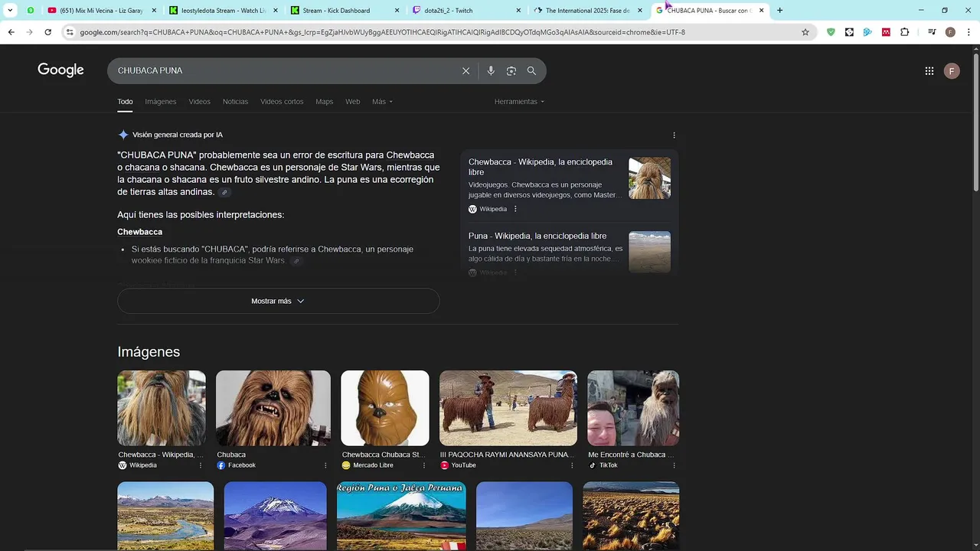Viewport: 980px width, 551px height.
Task: Open the Chrome profile avatar in the toolbar
Action: pyautogui.click(x=950, y=32)
